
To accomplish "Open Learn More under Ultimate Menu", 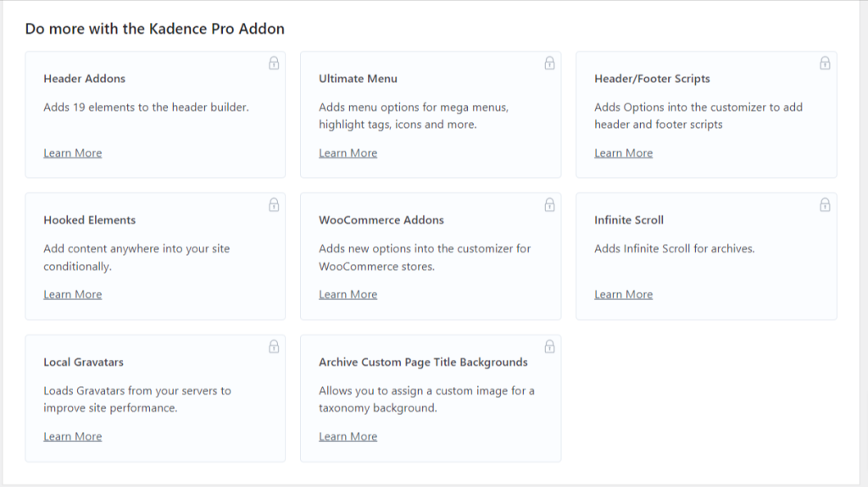I will pos(348,152).
